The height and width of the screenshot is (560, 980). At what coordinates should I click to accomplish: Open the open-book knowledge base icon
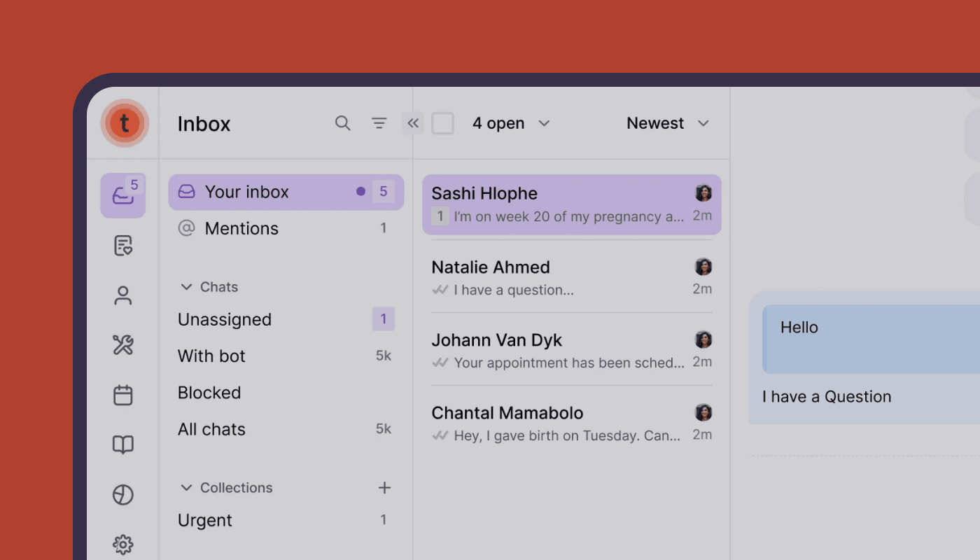pyautogui.click(x=123, y=444)
